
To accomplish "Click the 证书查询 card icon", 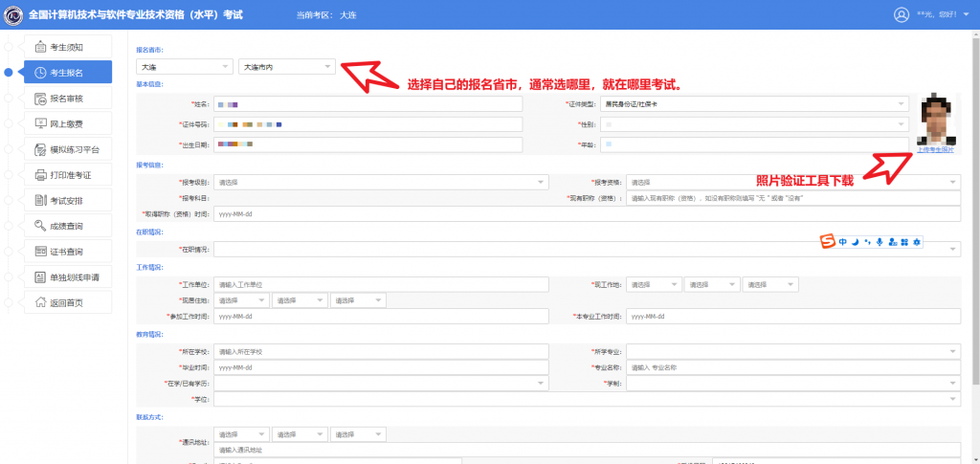I will point(40,252).
